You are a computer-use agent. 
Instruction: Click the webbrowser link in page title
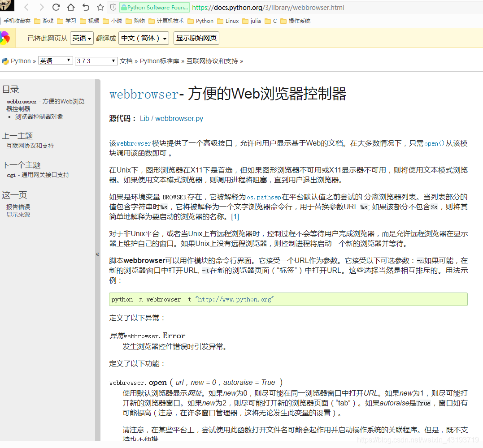click(144, 94)
